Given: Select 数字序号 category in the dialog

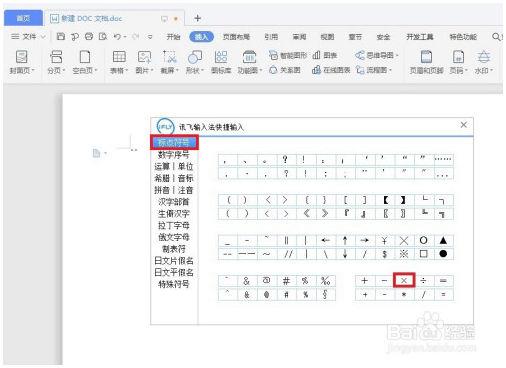Looking at the screenshot, I should pos(174,154).
